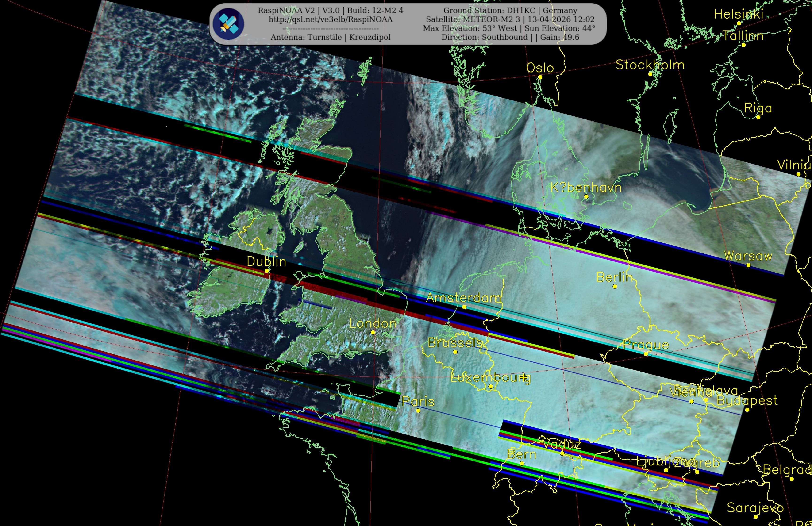Click the Prague city marker dot

pyautogui.click(x=646, y=354)
